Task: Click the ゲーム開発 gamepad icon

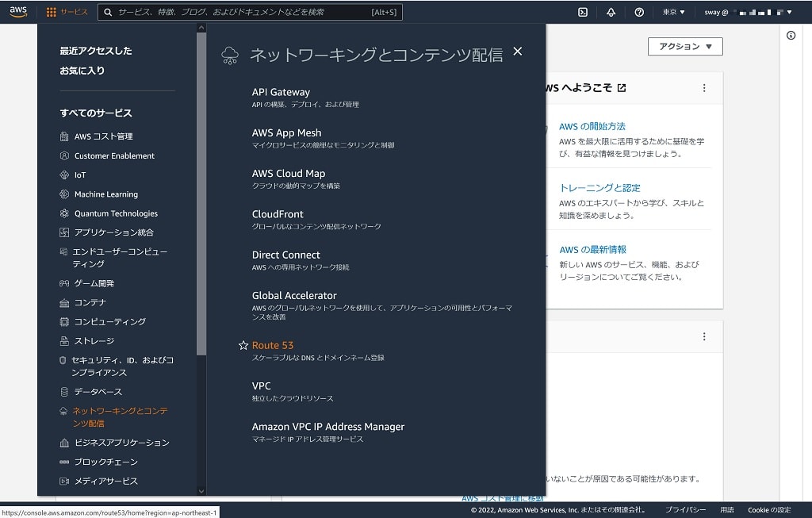Action: (x=64, y=283)
